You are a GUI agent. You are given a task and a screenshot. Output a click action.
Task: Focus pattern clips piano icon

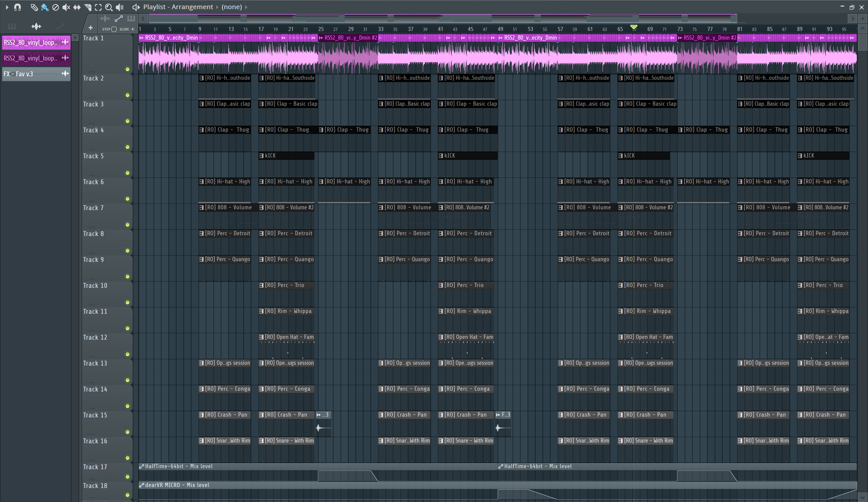[131, 18]
